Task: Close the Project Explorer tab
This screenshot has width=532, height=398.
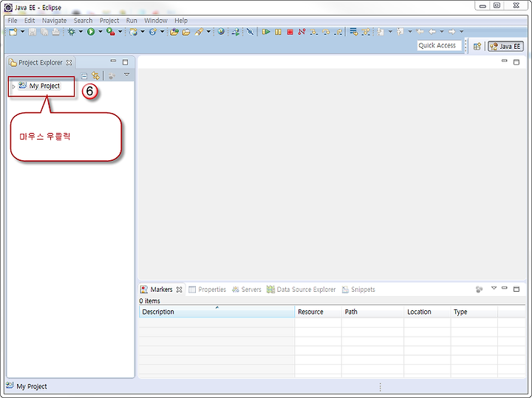Action: (69, 62)
